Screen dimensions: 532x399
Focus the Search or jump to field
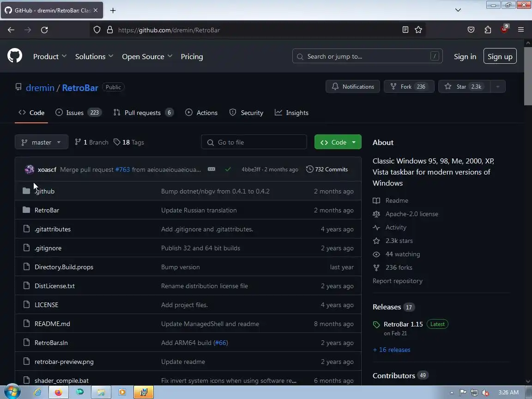pyautogui.click(x=367, y=56)
